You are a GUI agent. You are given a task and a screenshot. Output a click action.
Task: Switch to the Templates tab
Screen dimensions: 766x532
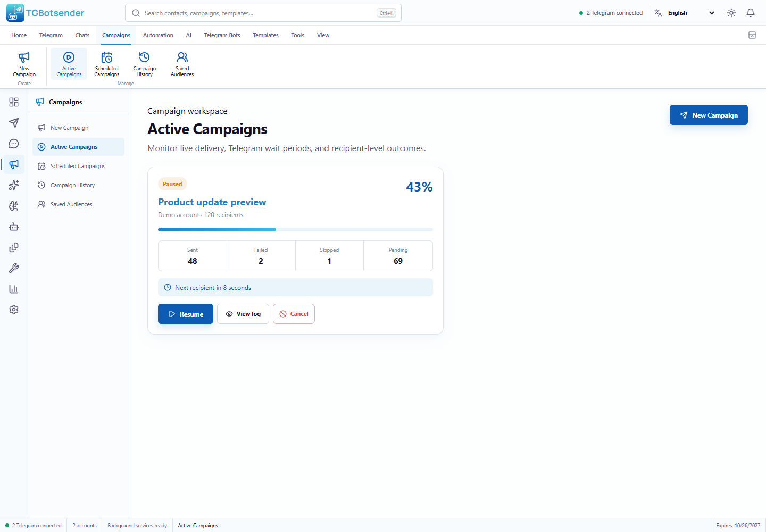(265, 35)
